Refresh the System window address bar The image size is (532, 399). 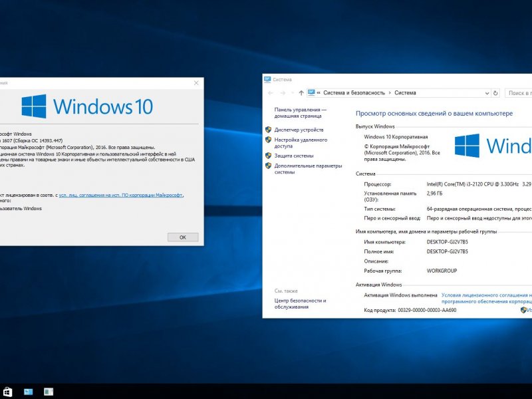[495, 93]
